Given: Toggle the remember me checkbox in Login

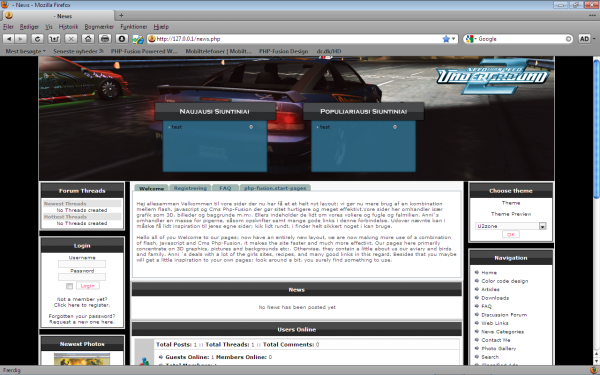Looking at the screenshot, I should [69, 286].
